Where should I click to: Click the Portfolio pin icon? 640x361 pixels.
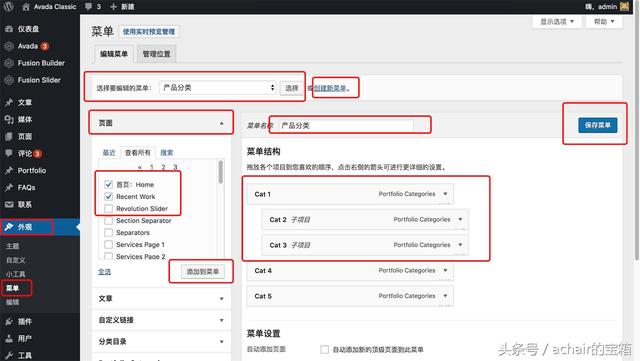coord(9,170)
